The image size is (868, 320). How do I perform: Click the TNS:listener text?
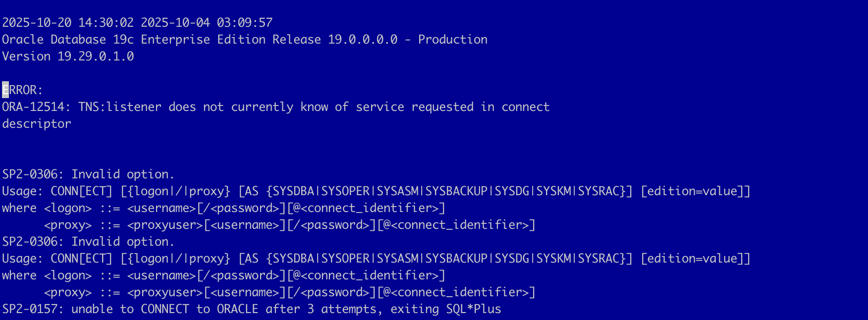[x=119, y=107]
